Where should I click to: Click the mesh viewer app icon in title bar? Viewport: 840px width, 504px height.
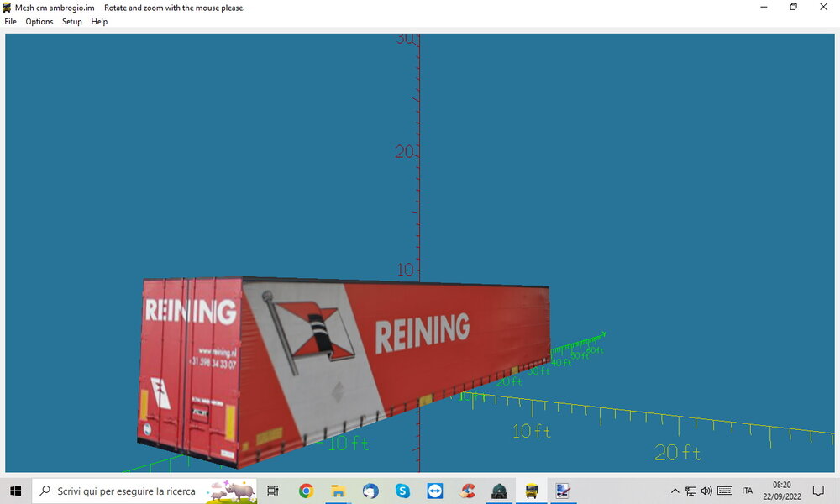point(7,8)
